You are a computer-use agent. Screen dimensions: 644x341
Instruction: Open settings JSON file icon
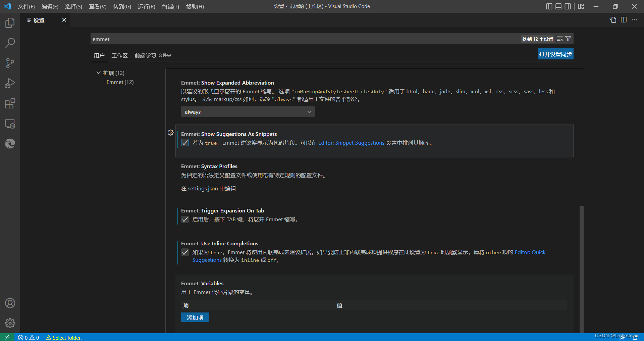613,20
